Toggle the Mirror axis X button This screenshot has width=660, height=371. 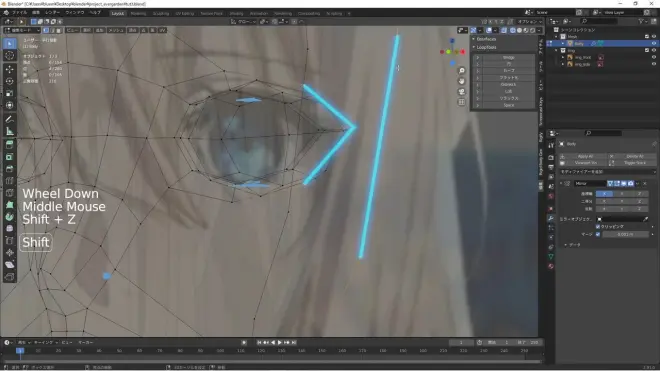pyautogui.click(x=604, y=194)
